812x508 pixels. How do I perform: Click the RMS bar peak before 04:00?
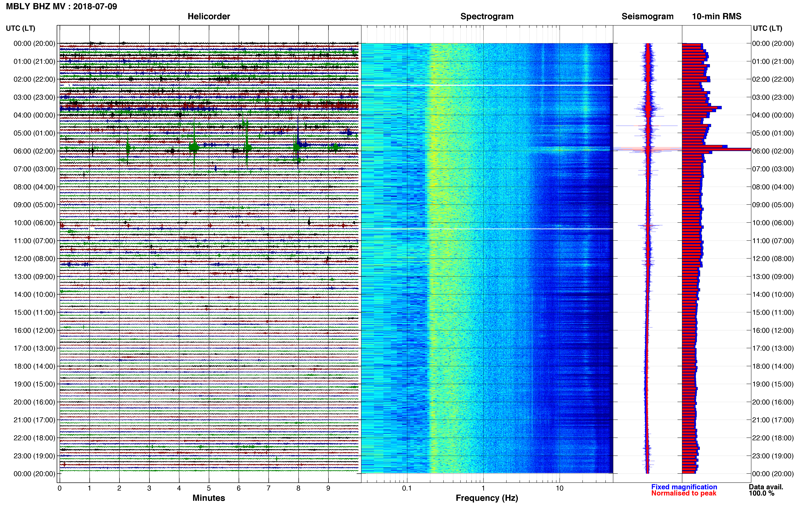pos(702,107)
